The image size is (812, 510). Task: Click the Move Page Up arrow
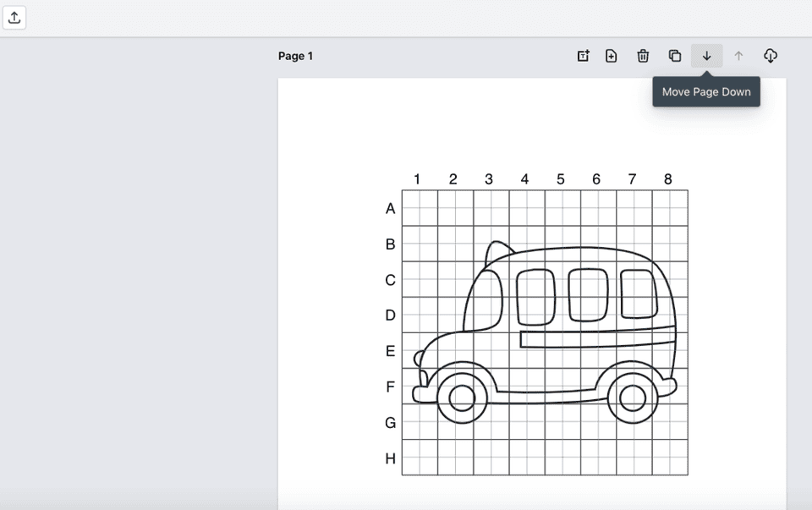tap(738, 56)
